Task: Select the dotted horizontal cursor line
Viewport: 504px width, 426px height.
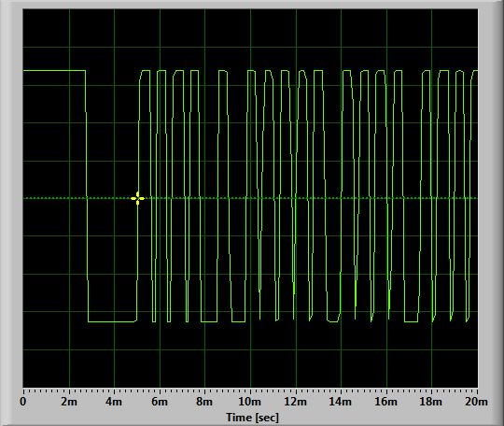Action: point(250,198)
